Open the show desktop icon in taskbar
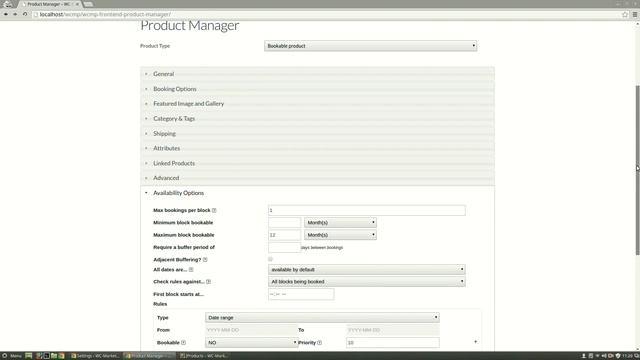 click(x=29, y=356)
